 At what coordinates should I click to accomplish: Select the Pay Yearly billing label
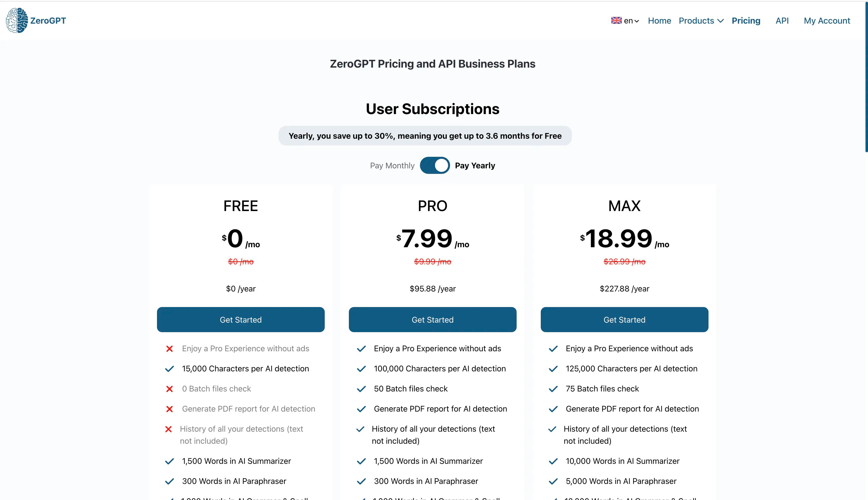click(475, 166)
